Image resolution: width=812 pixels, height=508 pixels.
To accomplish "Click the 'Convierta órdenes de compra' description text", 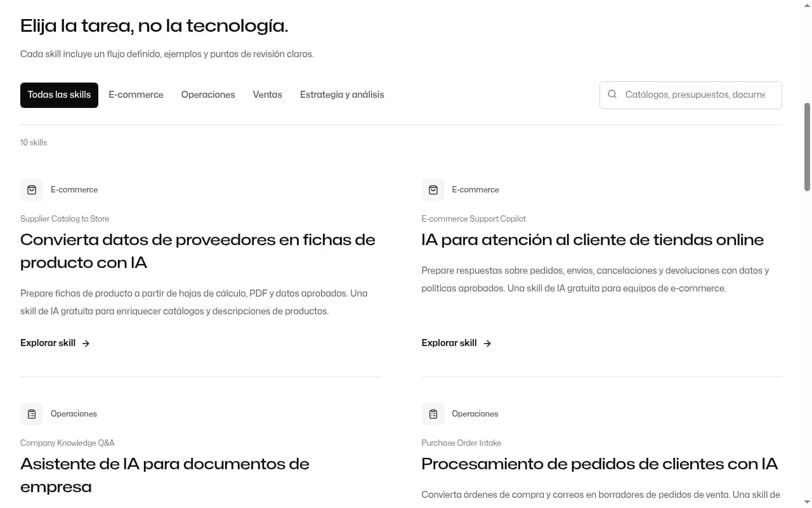I will tap(601, 495).
